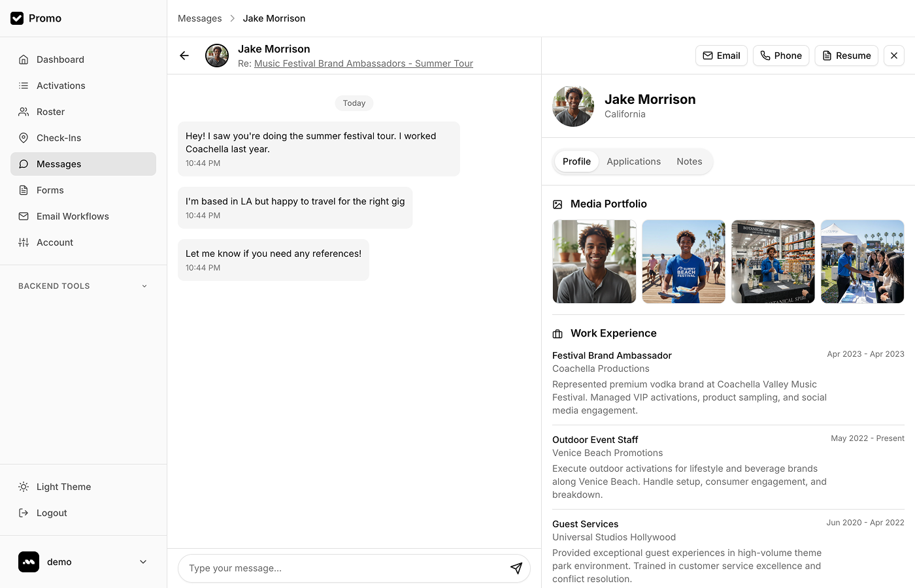915x588 pixels.
Task: Send the typed message with the paper plane
Action: click(x=516, y=568)
